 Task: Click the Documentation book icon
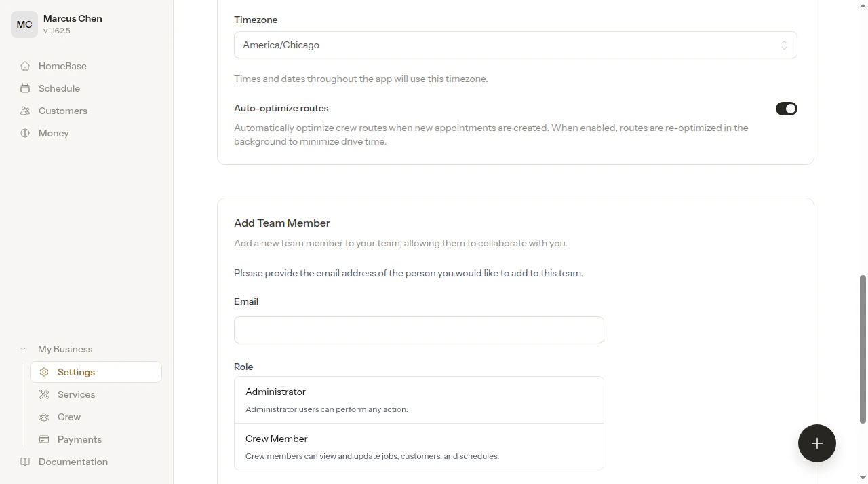coord(25,462)
